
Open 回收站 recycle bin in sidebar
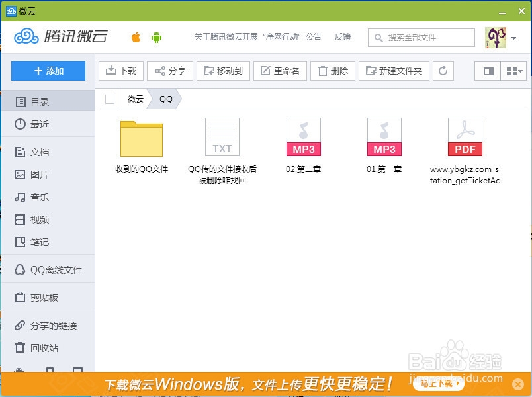[48, 348]
